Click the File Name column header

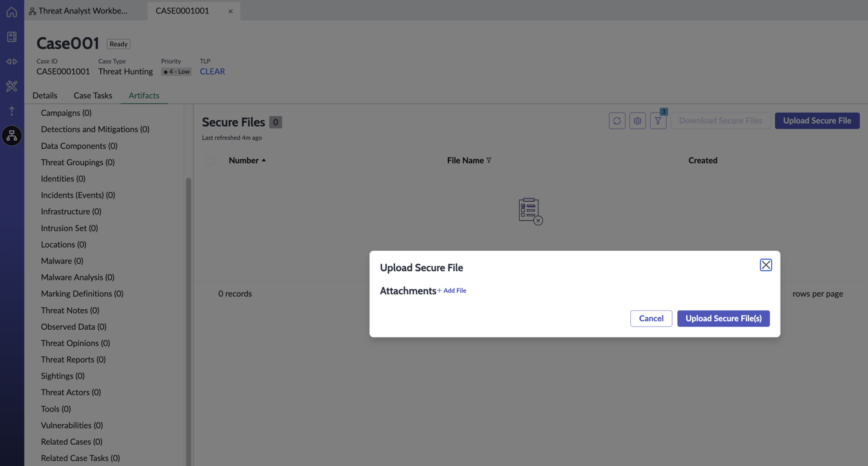[465, 160]
